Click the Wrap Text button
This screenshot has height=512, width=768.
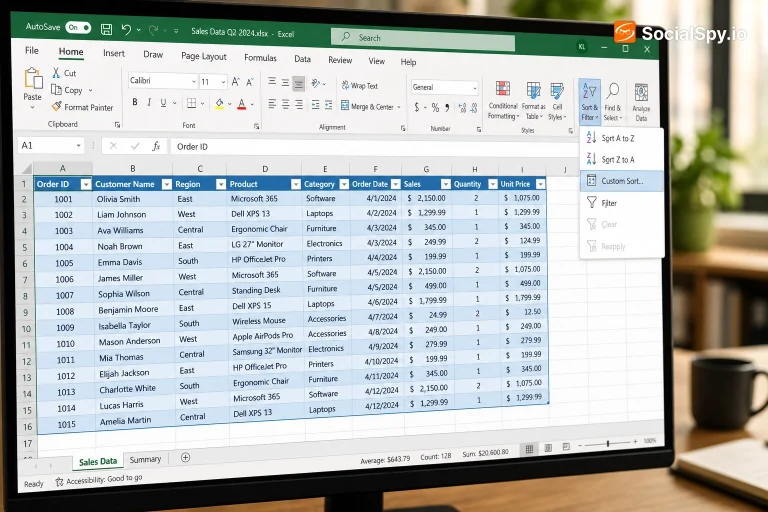(360, 86)
